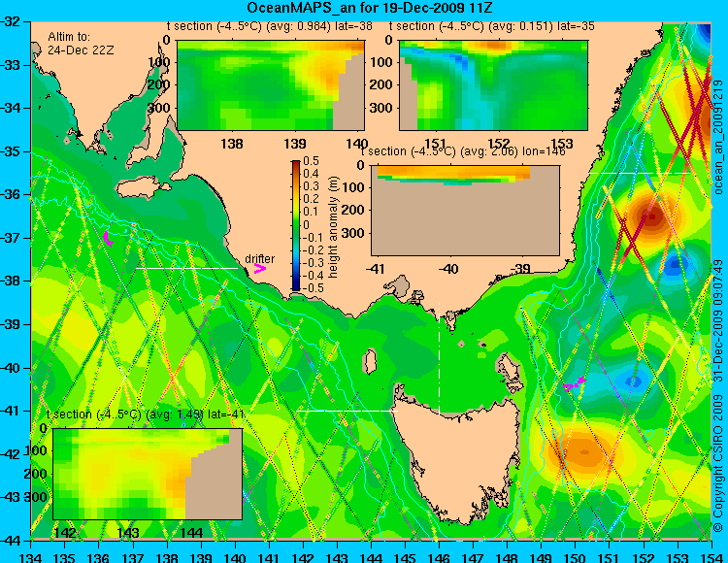Click the 't section (avg: 1.49) lat=-41' caption

146,414
